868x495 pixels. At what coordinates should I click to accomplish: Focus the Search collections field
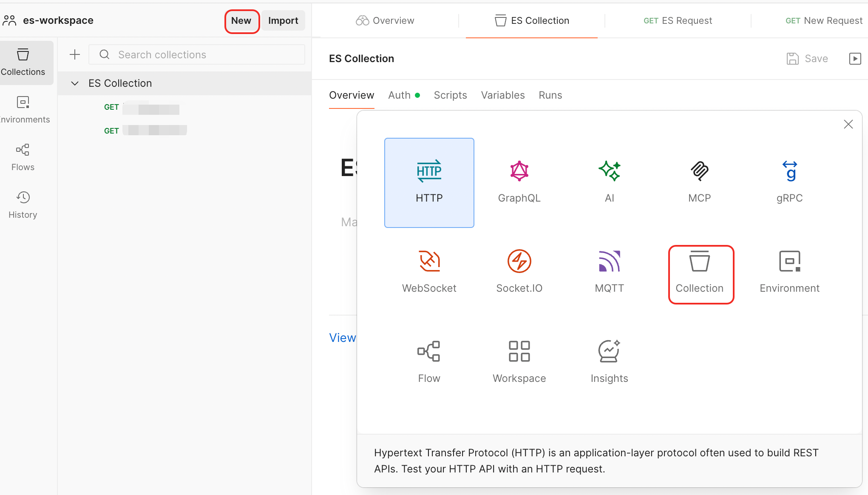[197, 55]
